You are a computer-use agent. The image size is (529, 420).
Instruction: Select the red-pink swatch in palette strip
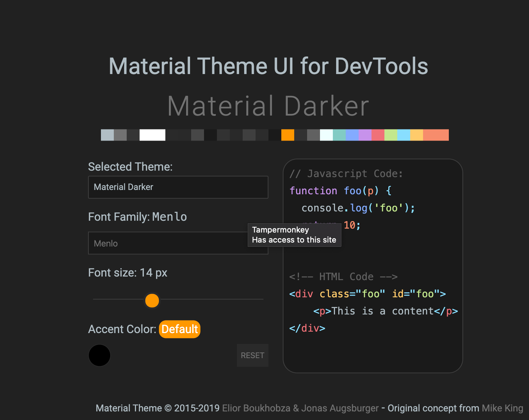(x=378, y=135)
